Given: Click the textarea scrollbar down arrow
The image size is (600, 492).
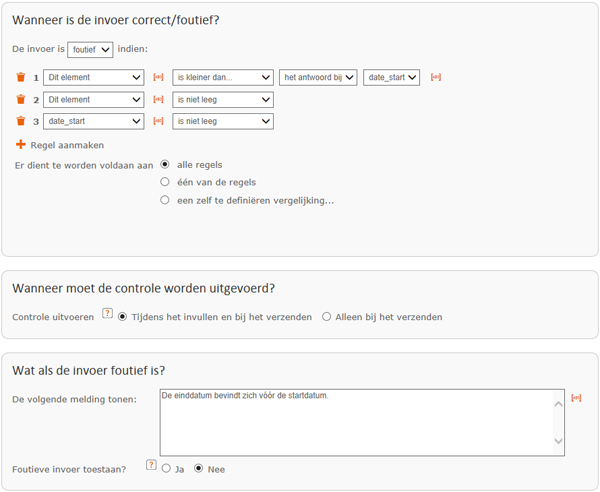Looking at the screenshot, I should click(x=558, y=441).
